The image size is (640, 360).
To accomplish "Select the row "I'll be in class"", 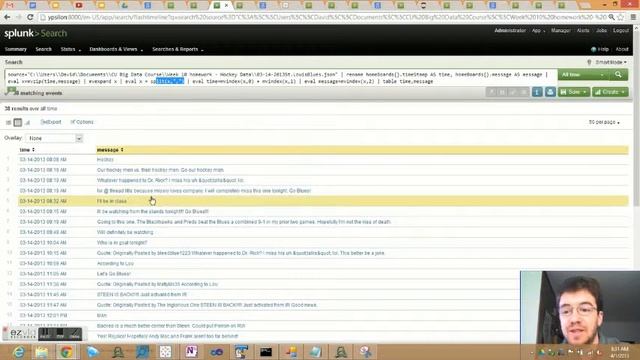I will coord(322,201).
